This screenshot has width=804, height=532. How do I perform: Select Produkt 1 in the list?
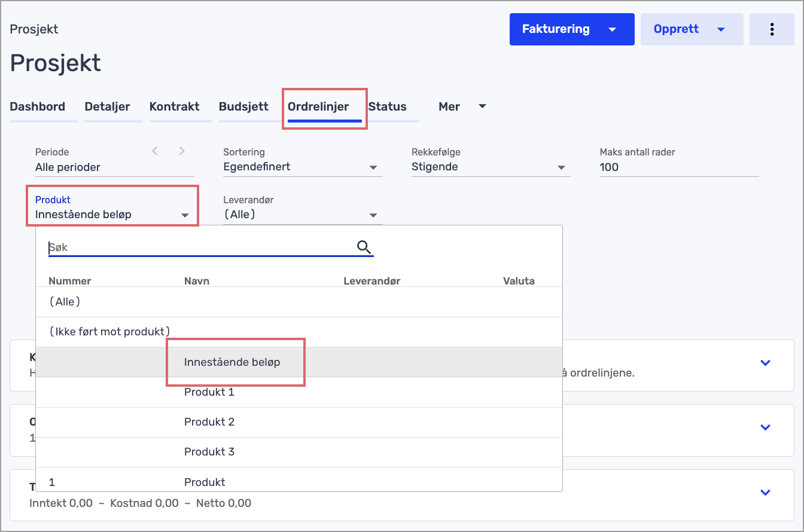pyautogui.click(x=299, y=392)
